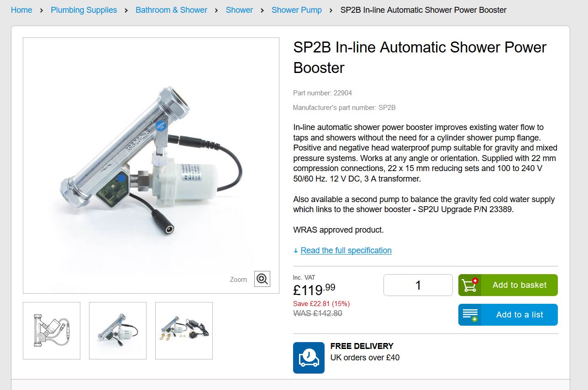Click the Add to basket button
Viewport: 588px width, 390px height.
[x=508, y=285]
